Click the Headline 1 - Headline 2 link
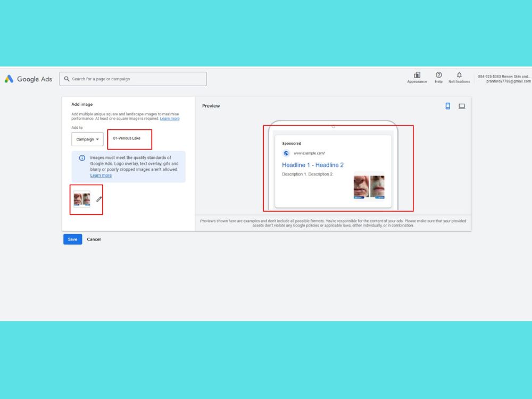 [313, 165]
